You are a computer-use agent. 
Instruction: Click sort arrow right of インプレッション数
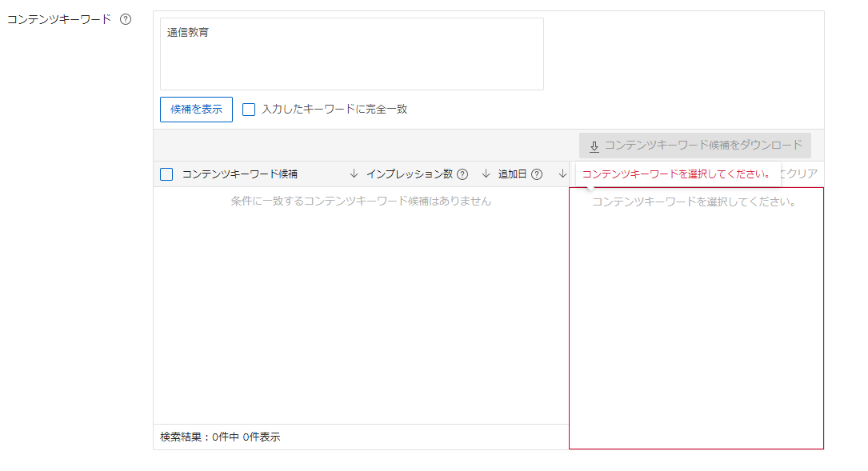pos(486,174)
